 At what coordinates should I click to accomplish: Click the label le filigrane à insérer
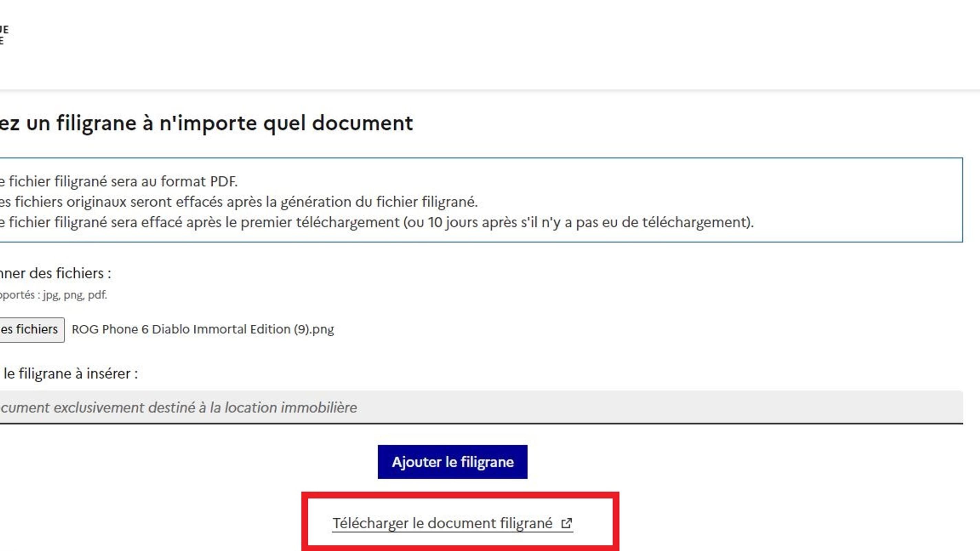[x=68, y=374]
